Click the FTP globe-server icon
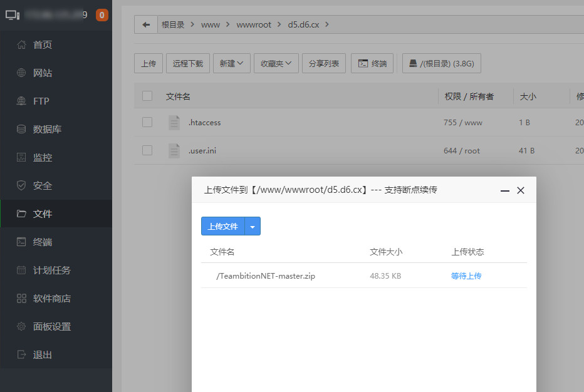Image resolution: width=584 pixels, height=392 pixels. click(21, 101)
